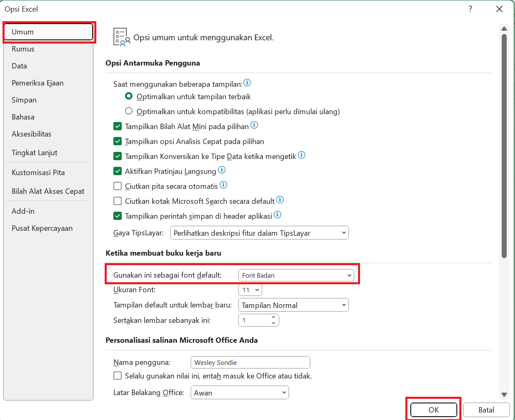Screen dimensions: 515x420
Task: Click the OK button
Action: point(434,410)
